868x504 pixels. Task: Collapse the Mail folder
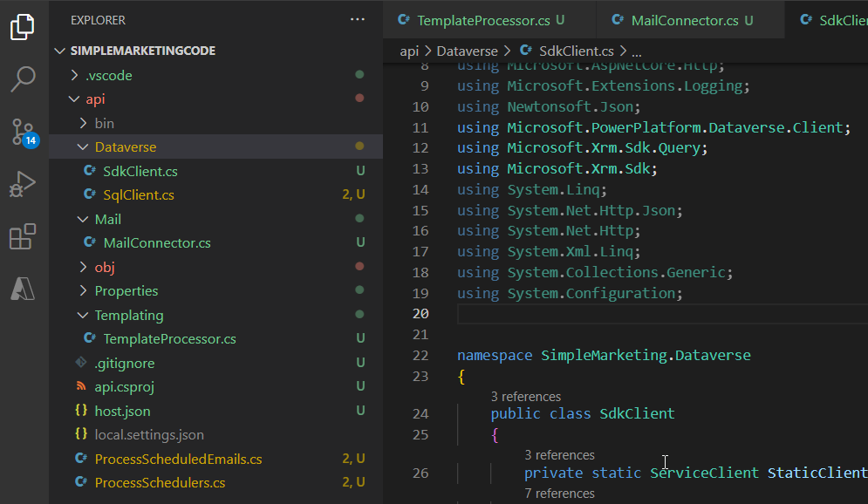coord(83,219)
